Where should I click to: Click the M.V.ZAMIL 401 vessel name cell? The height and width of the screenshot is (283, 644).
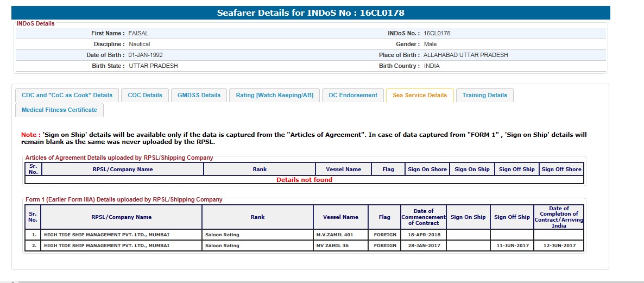[334, 235]
